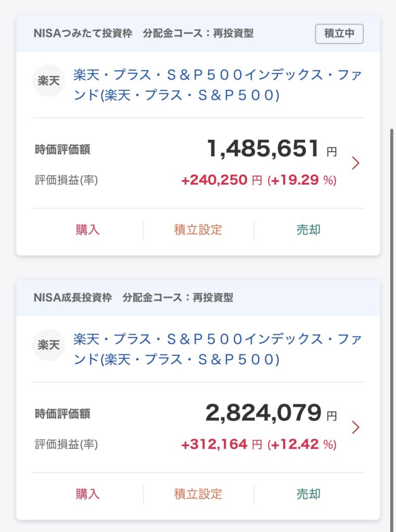Click the 1,485,651 円 valuation amount

pos(263,149)
